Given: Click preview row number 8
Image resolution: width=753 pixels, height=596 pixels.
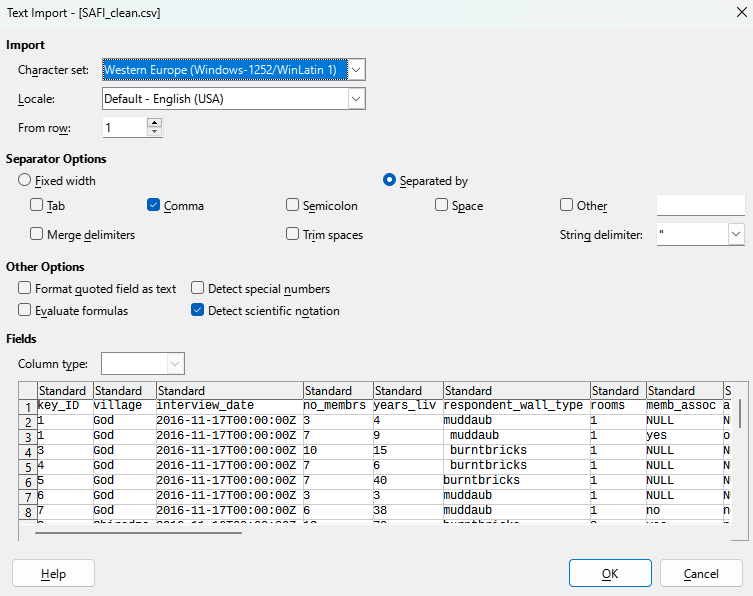Looking at the screenshot, I should pyautogui.click(x=28, y=512).
